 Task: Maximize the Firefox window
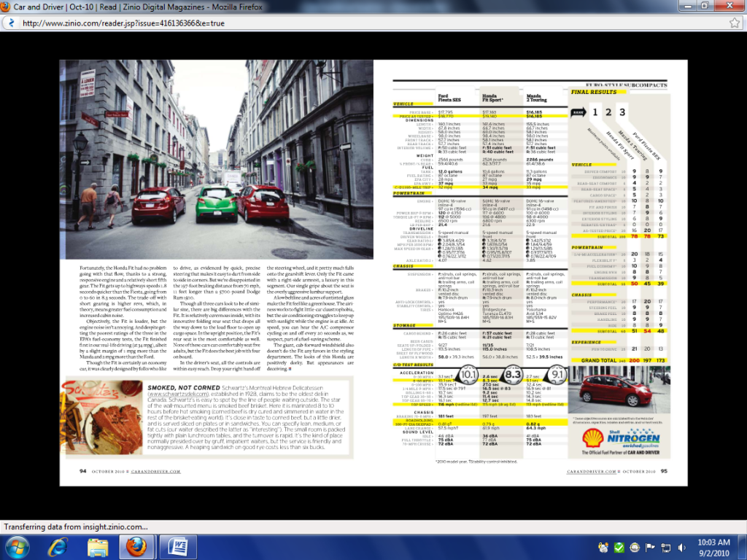705,6
